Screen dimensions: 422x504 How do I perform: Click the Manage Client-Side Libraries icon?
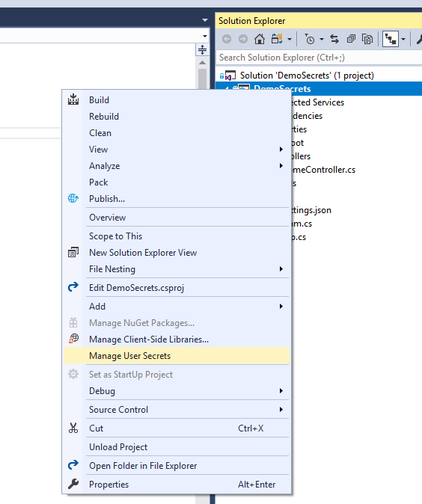click(73, 339)
